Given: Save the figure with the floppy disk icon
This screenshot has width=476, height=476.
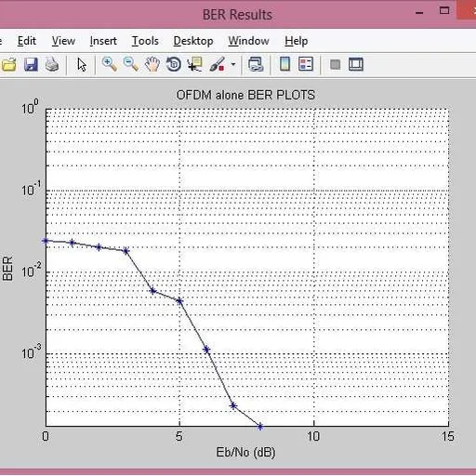Looking at the screenshot, I should coord(31,65).
